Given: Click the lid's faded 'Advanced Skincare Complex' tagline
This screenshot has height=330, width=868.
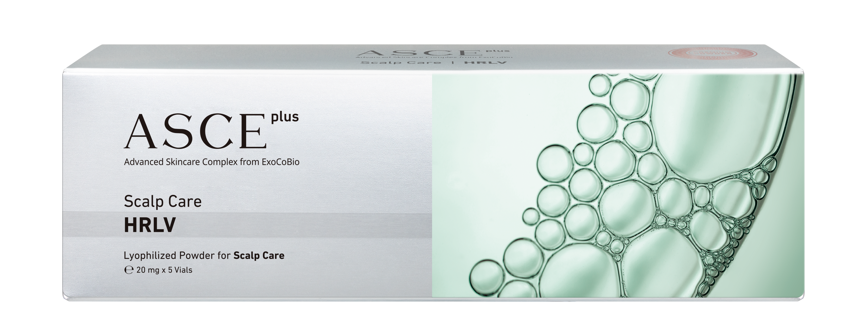Looking at the screenshot, I should click(435, 58).
